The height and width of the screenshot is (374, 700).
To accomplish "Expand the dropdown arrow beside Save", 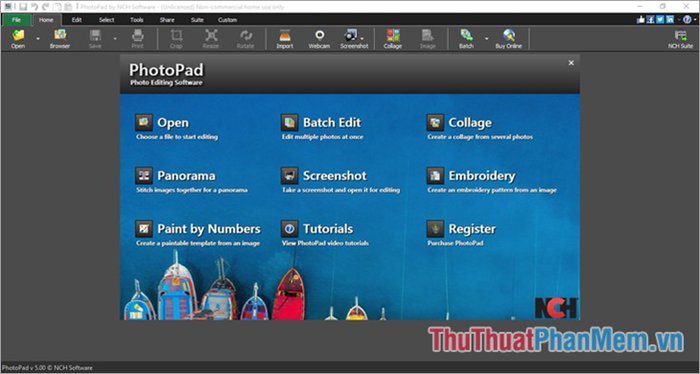I will (115, 39).
